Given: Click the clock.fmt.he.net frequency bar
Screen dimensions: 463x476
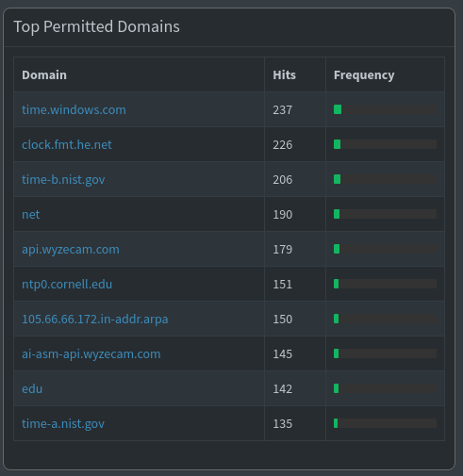Looking at the screenshot, I should pyautogui.click(x=385, y=144).
